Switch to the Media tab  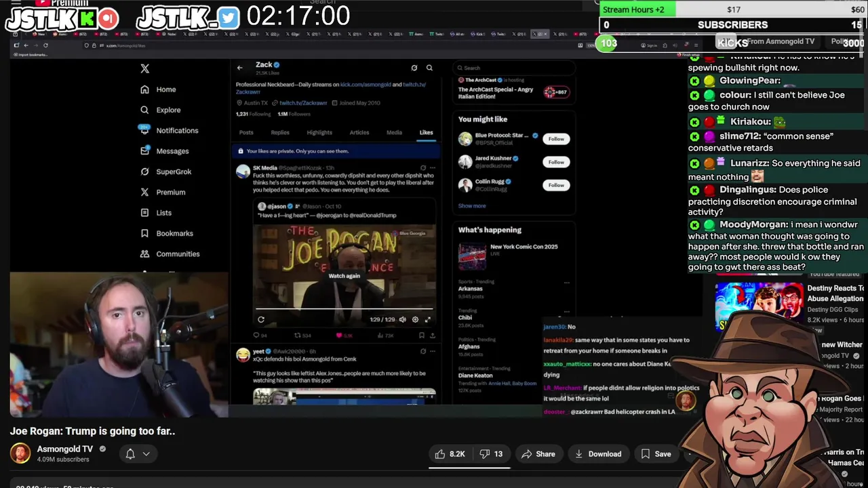coord(394,133)
